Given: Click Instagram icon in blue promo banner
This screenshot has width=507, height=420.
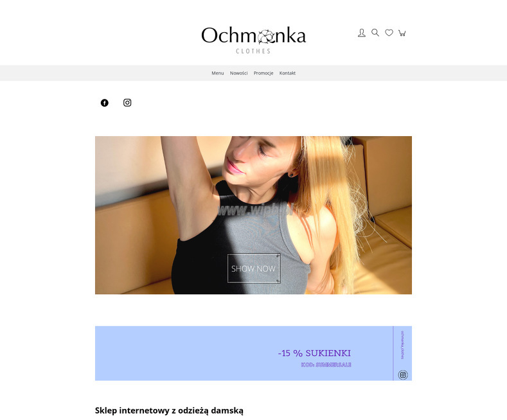Looking at the screenshot, I should click(x=403, y=375).
